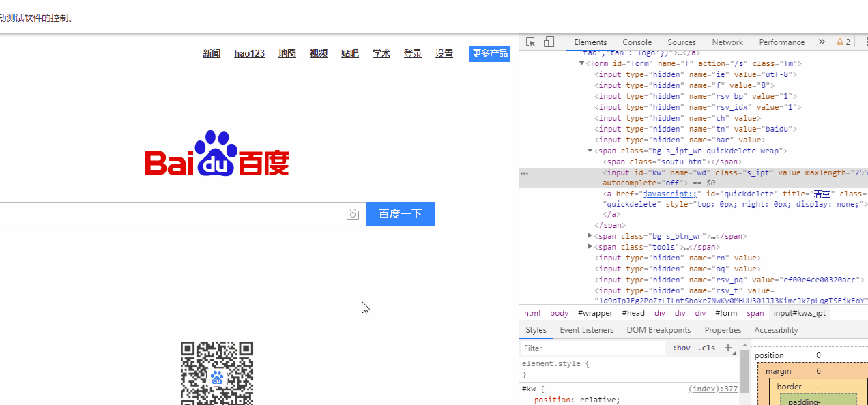Click the position: relative declaration
Screen dimensions: 868x405
tap(577, 400)
